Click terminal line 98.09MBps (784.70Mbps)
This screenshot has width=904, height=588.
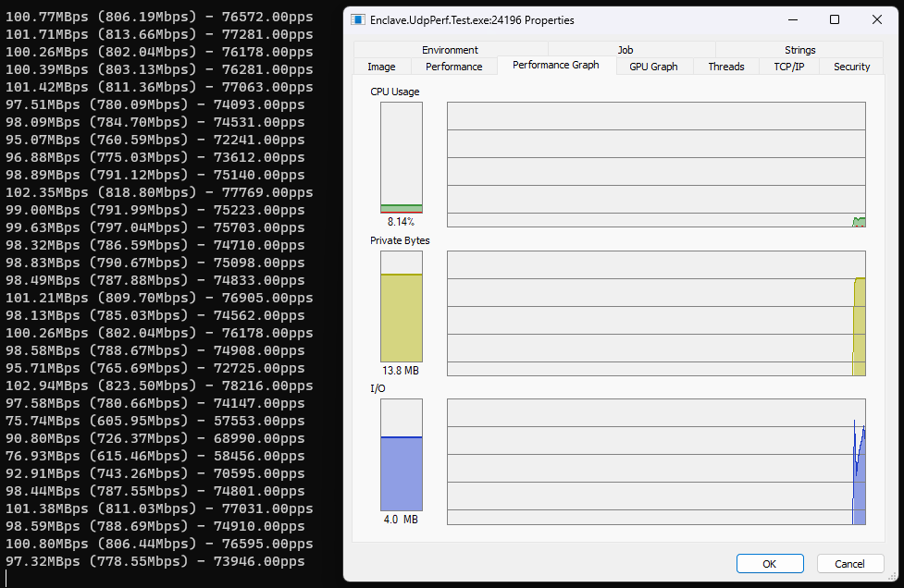point(155,122)
